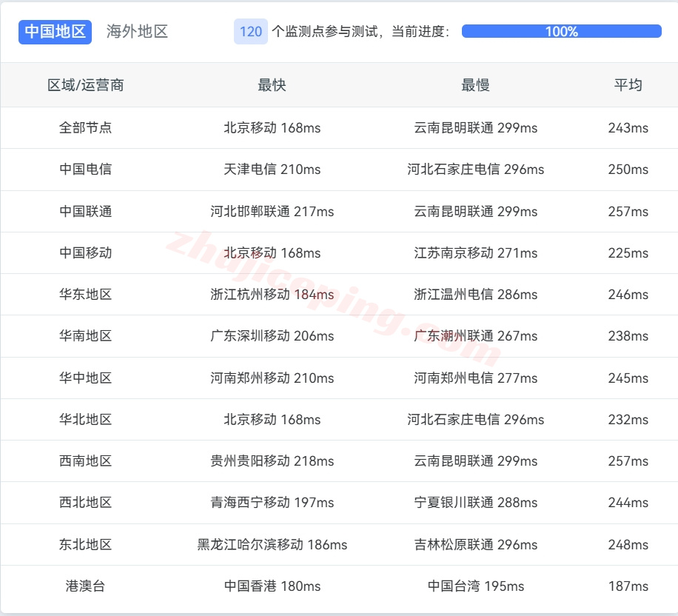This screenshot has height=616, width=678.
Task: Click 河南郑州电信 277ms cell
Action: [475, 378]
